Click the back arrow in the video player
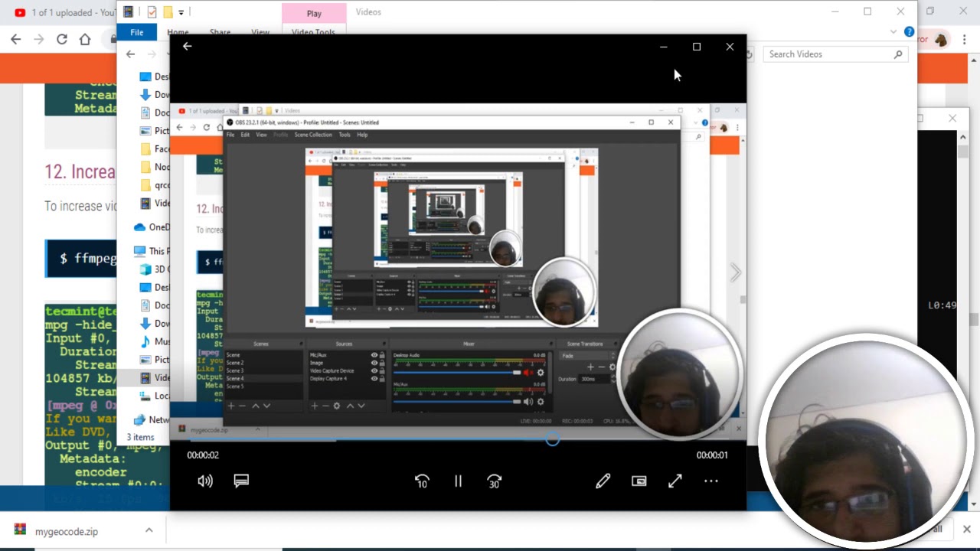This screenshot has width=980, height=551. 187,47
